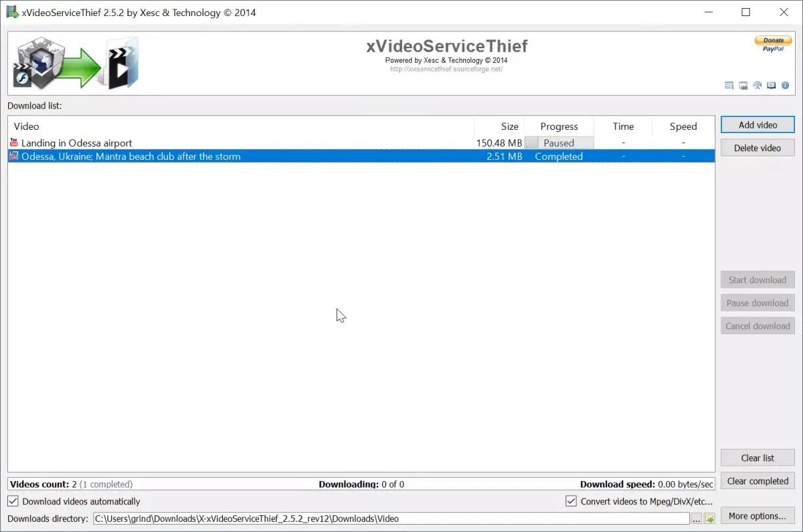Click the Clear completed button
The width and height of the screenshot is (803, 532).
(x=757, y=480)
